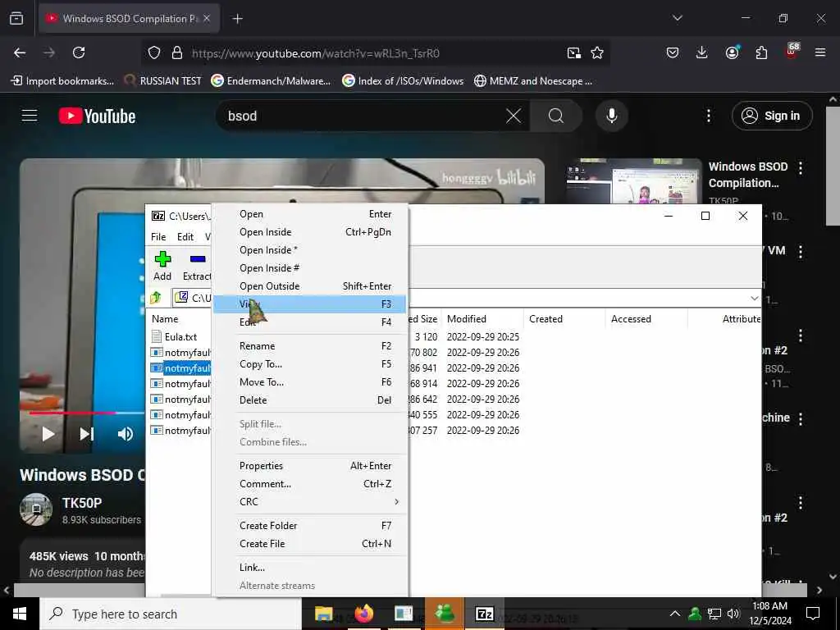The image size is (840, 630).
Task: Save page to Pocket icon
Action: [673, 52]
